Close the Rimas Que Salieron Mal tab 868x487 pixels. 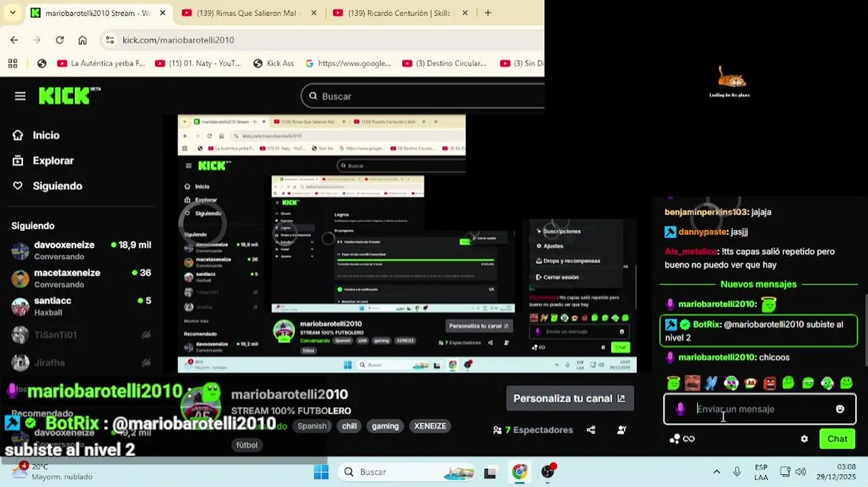coord(314,13)
